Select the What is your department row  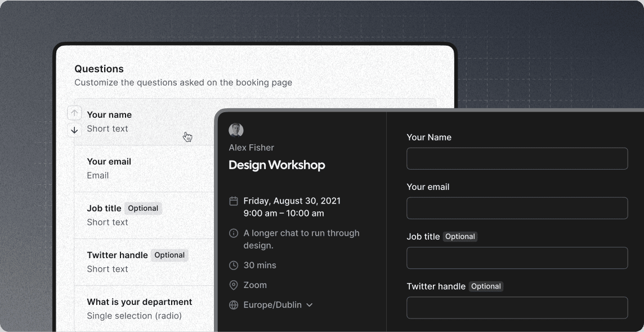pos(145,308)
